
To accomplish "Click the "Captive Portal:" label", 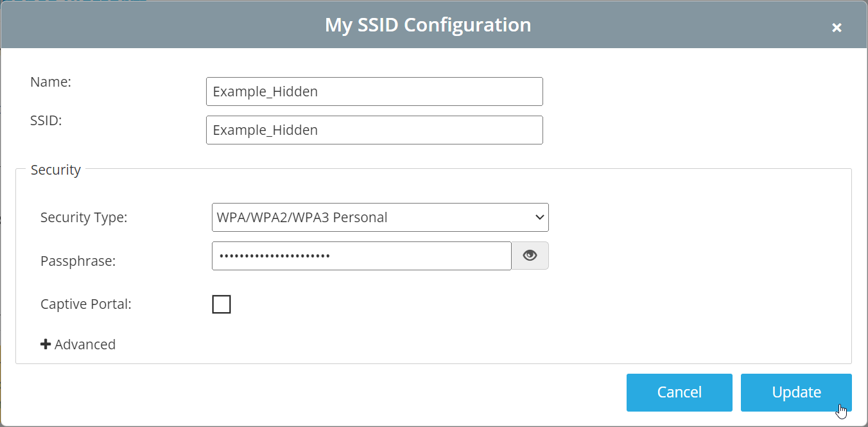I will point(86,304).
